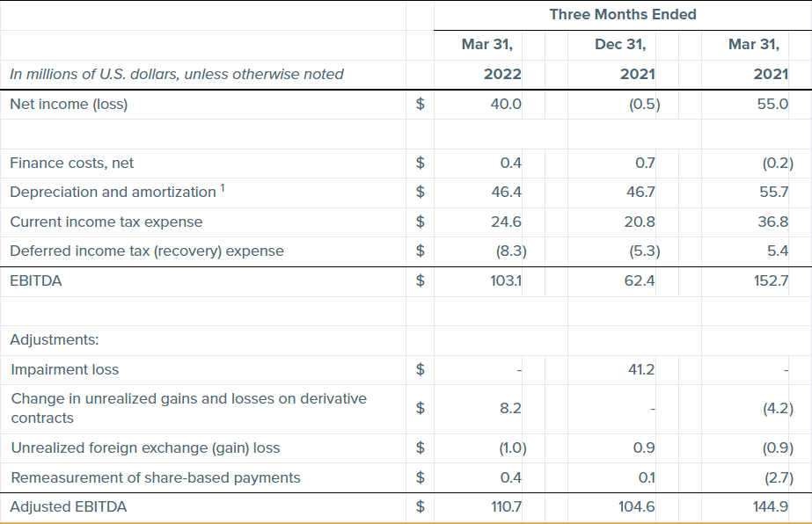812x524 pixels.
Task: Click the EBITDA row label
Action: [36, 281]
